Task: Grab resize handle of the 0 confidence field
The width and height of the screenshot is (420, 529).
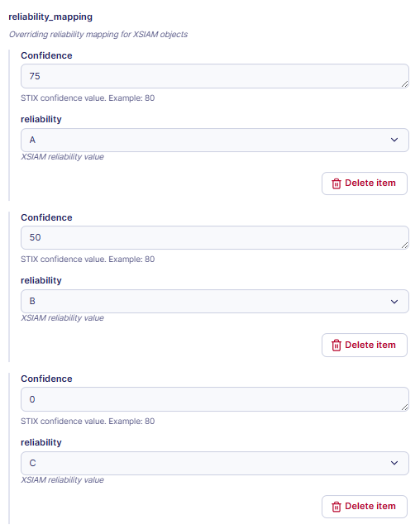Action: click(404, 407)
